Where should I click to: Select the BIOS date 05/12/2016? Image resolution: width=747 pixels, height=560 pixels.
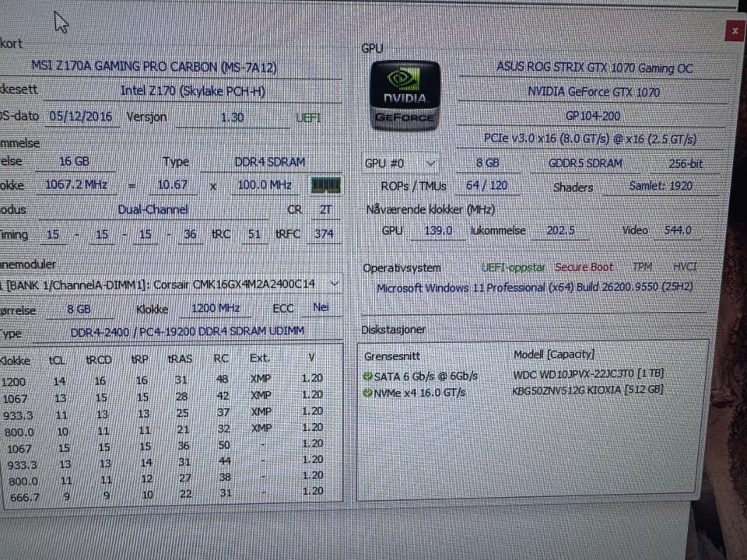click(81, 117)
